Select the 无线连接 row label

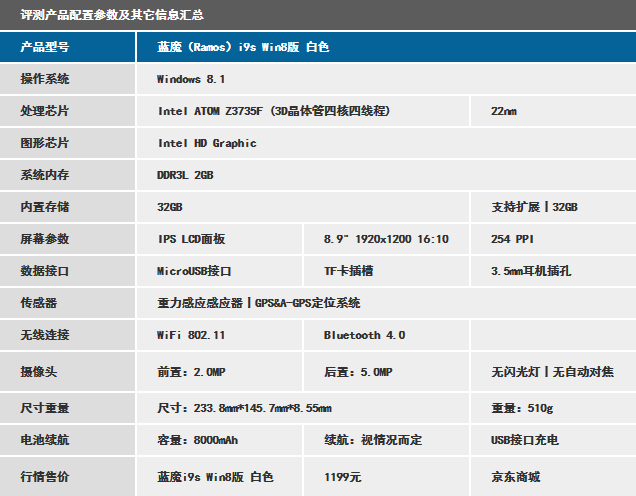[67, 335]
